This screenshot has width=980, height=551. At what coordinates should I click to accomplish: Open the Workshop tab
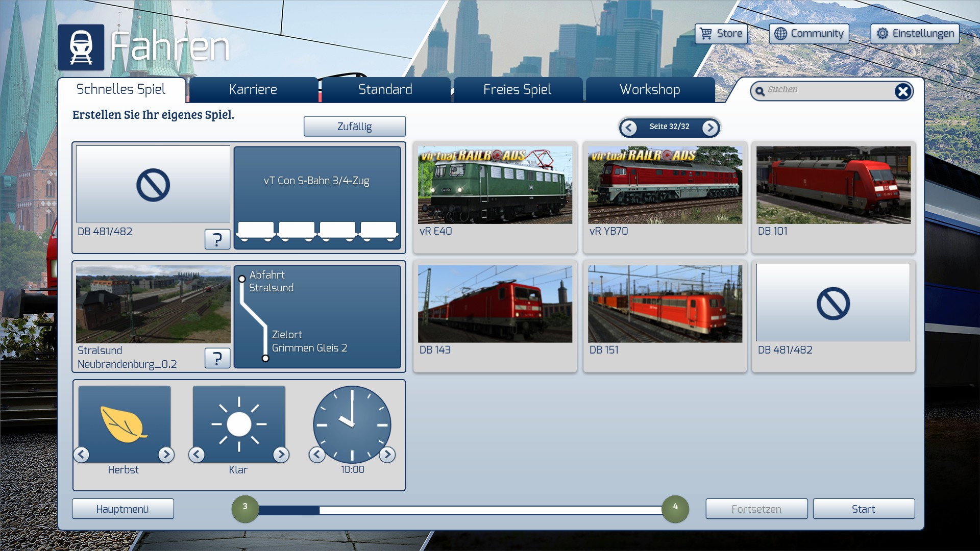[x=649, y=90]
